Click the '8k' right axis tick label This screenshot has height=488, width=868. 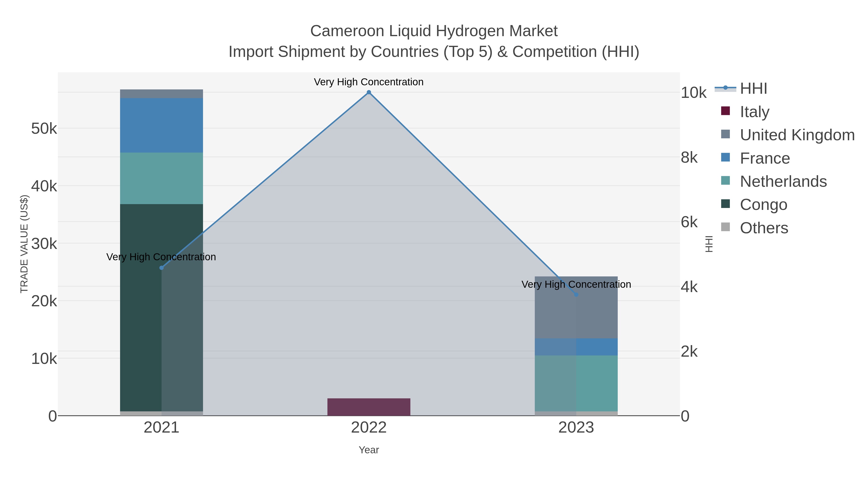(689, 158)
